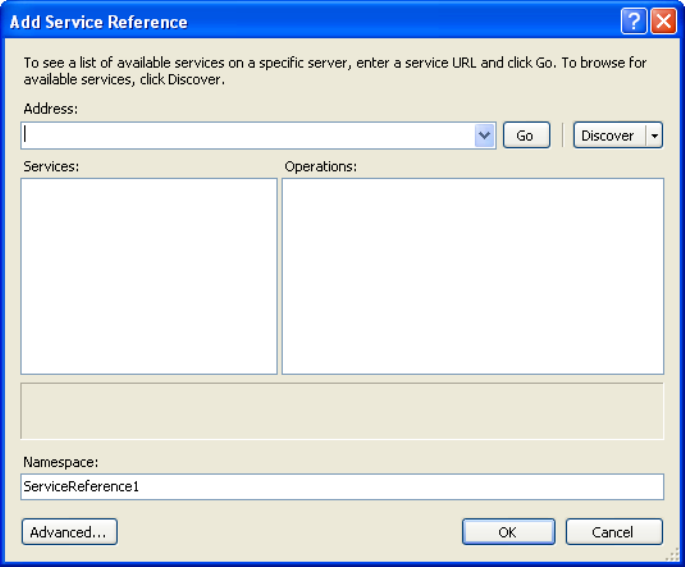The height and width of the screenshot is (567, 685).
Task: Edit the Namespace text field
Action: click(x=342, y=487)
